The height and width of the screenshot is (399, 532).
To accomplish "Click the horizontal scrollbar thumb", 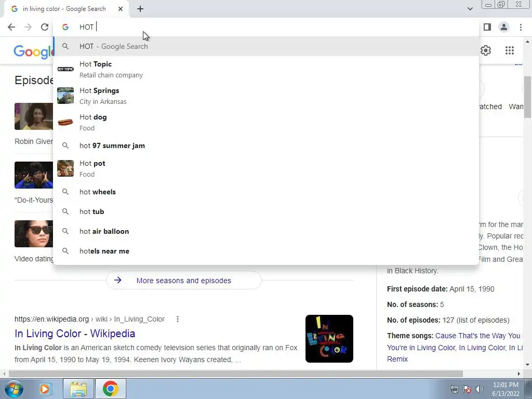I will pos(236,374).
